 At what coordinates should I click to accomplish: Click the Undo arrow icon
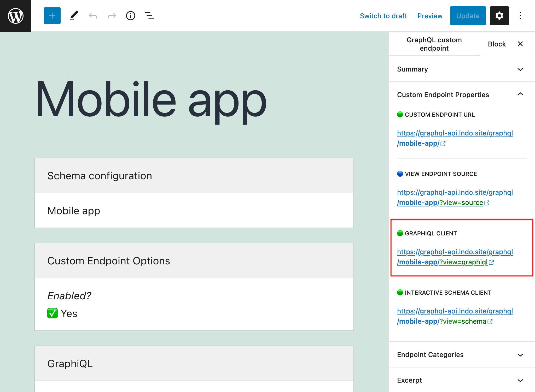coord(93,16)
